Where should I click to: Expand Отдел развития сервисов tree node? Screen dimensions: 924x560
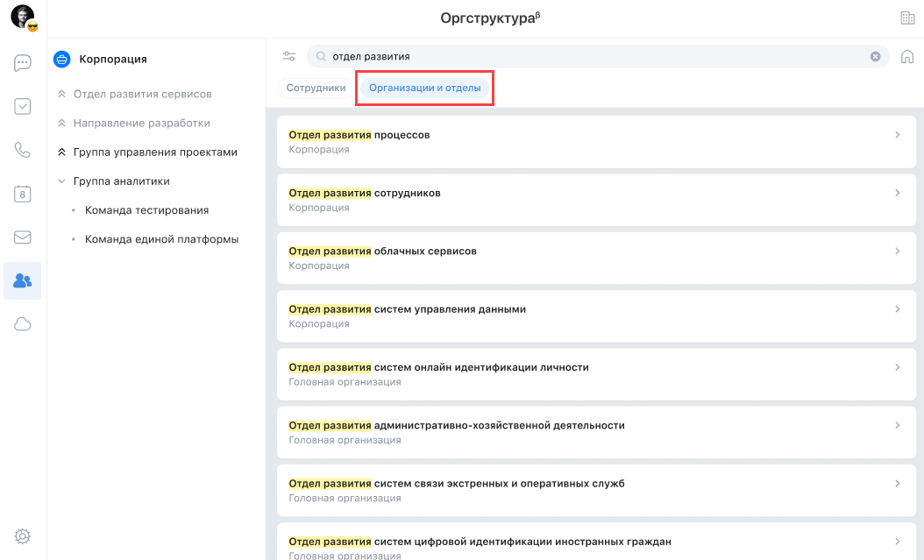pos(61,94)
